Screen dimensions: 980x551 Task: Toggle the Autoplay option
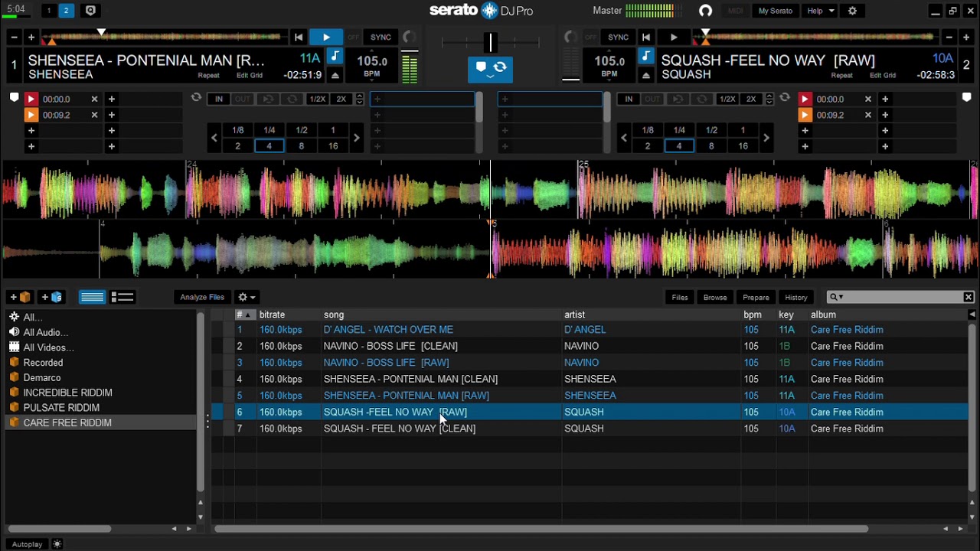27,544
